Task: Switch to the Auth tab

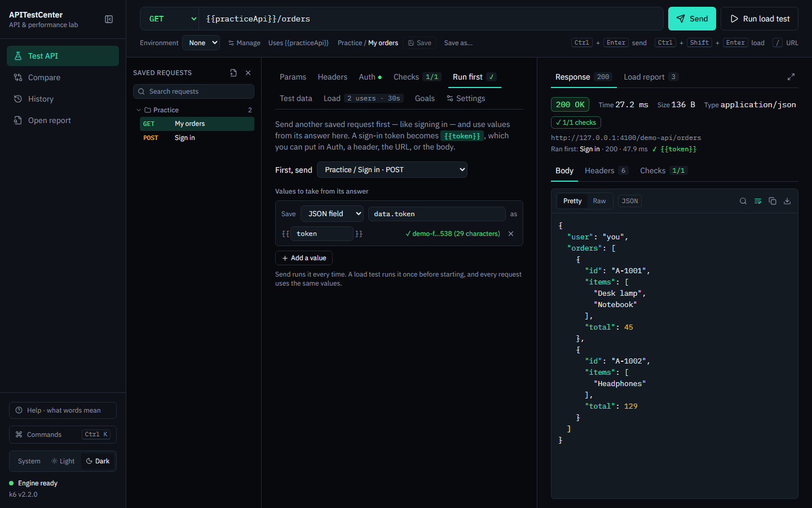Action: (370, 77)
